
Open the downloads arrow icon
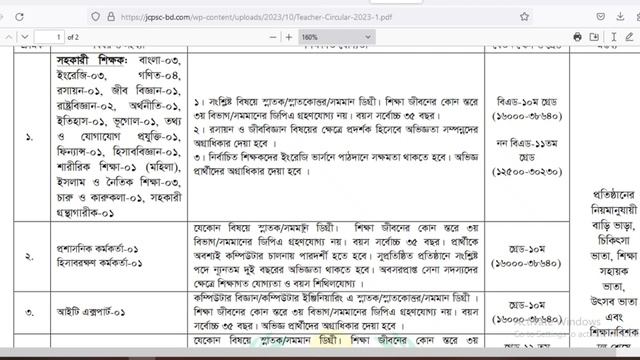(x=620, y=17)
